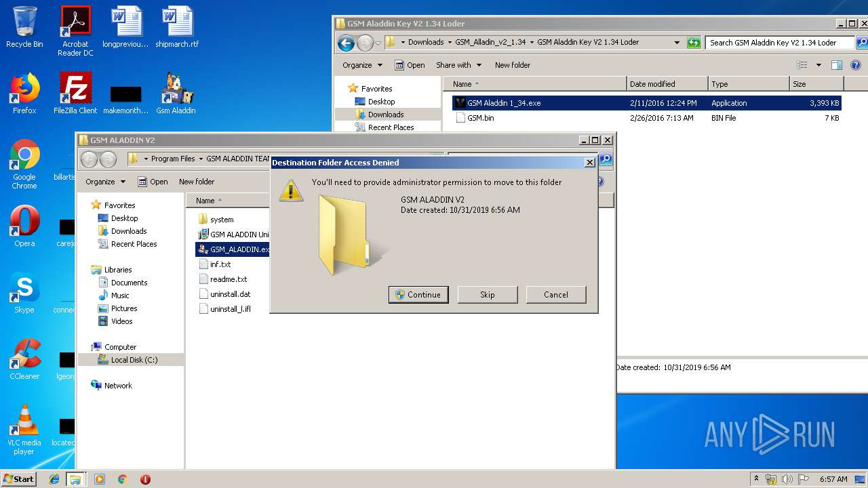Open the Pictures library
This screenshot has height=488, width=868.
click(x=117, y=308)
